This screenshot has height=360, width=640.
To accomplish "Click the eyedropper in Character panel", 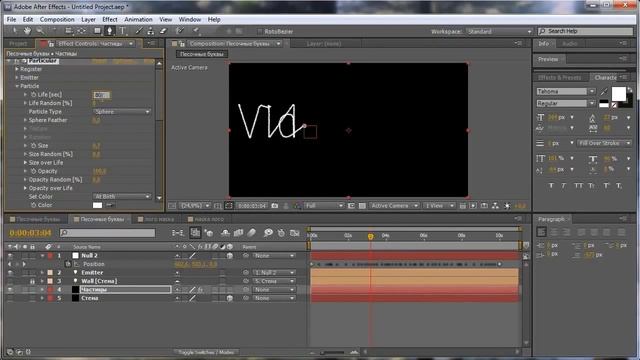I will [604, 91].
